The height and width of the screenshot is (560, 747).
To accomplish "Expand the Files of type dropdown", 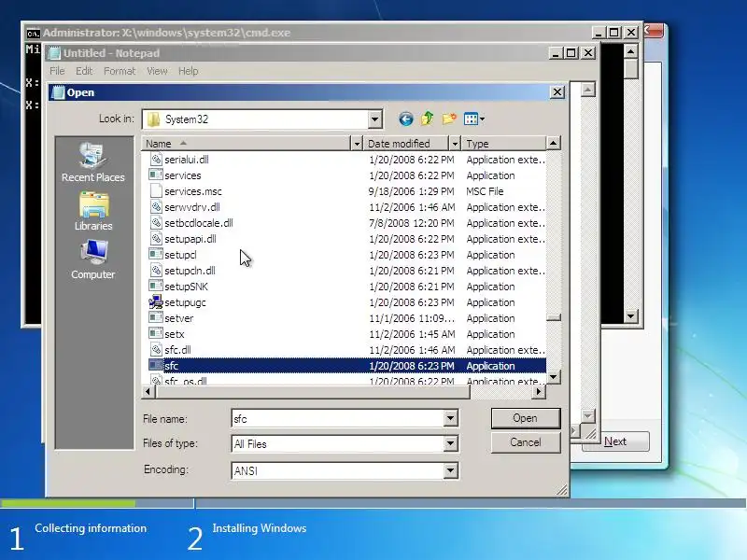I will (450, 444).
